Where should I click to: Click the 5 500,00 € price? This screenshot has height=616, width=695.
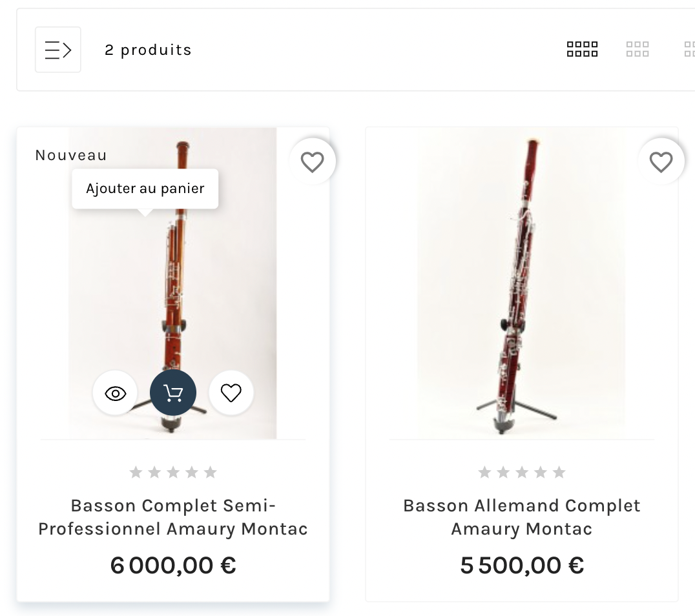521,566
